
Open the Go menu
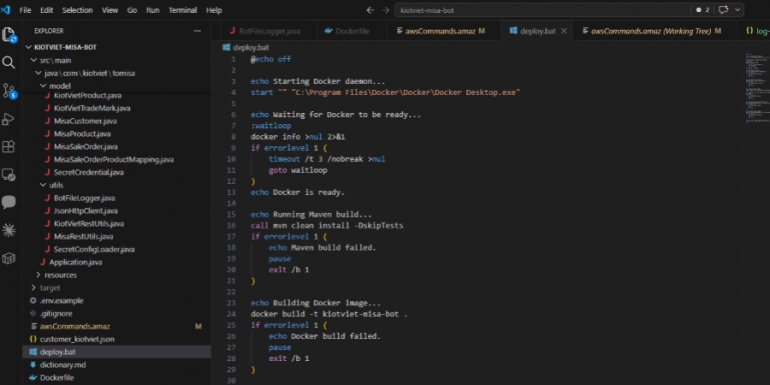[x=132, y=10]
